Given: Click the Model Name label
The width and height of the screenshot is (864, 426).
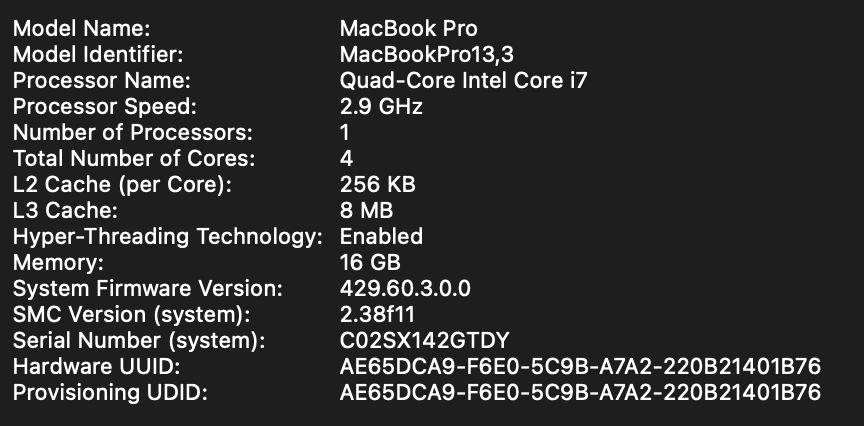Looking at the screenshot, I should [x=81, y=28].
